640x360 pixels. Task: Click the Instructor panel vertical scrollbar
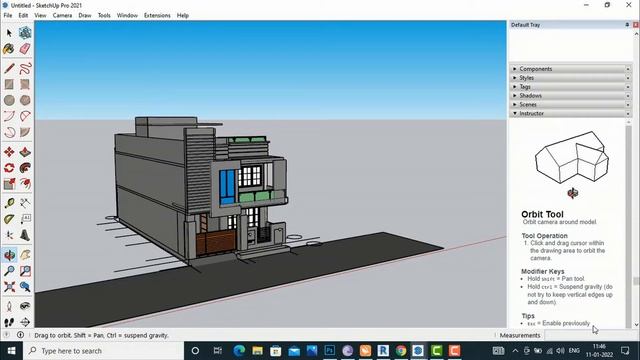(629, 223)
